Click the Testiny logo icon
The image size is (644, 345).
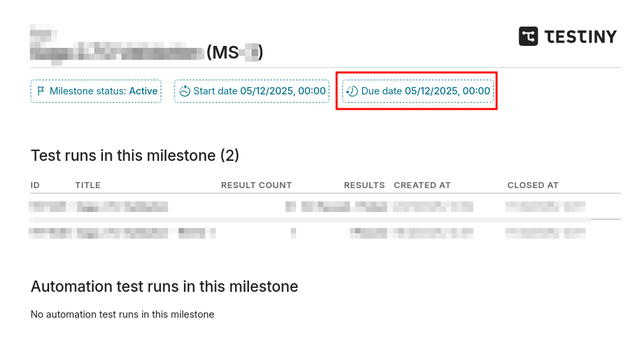tap(528, 37)
